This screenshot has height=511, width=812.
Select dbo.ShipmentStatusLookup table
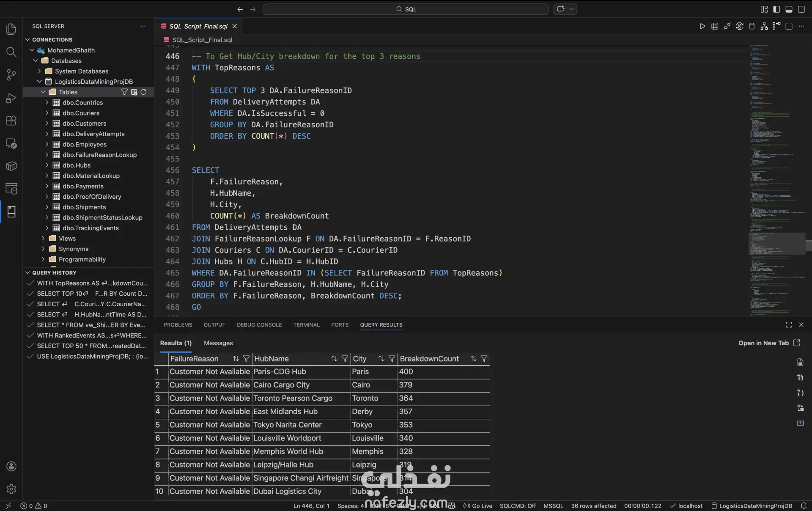click(x=102, y=217)
